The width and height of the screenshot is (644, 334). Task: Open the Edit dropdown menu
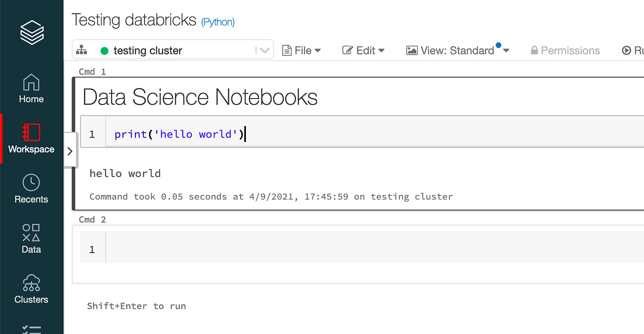pos(363,50)
